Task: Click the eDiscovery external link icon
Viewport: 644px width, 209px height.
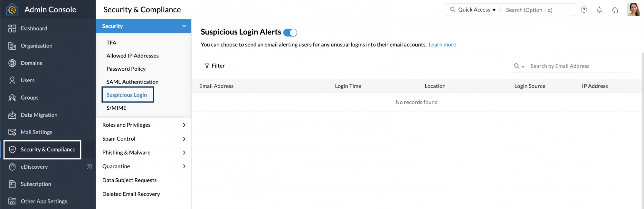Action: 89,167
